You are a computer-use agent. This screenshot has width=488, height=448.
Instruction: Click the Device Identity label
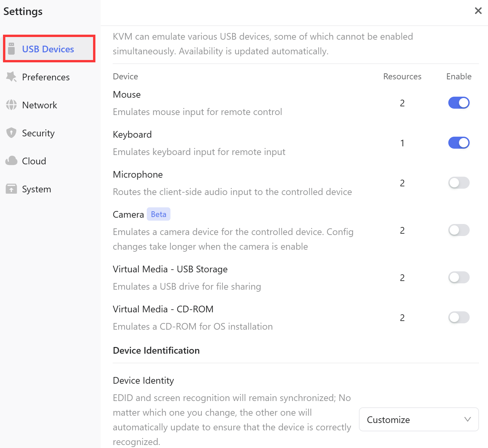(x=143, y=380)
